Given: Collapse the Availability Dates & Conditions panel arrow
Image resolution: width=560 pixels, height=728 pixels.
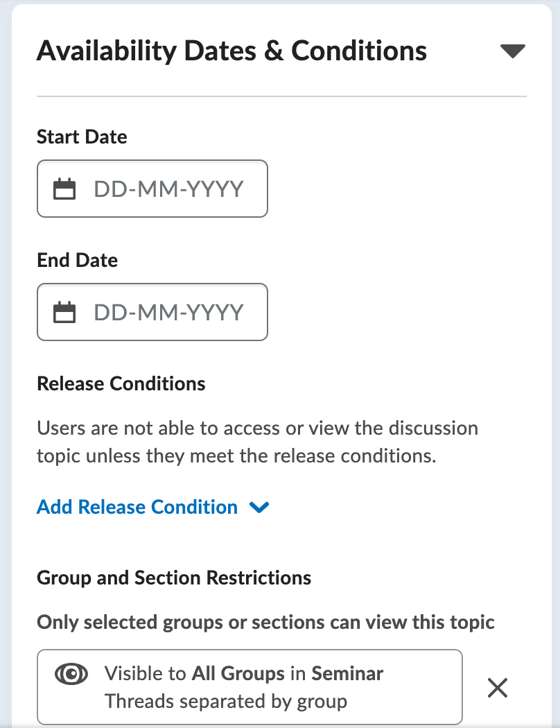Looking at the screenshot, I should [512, 51].
